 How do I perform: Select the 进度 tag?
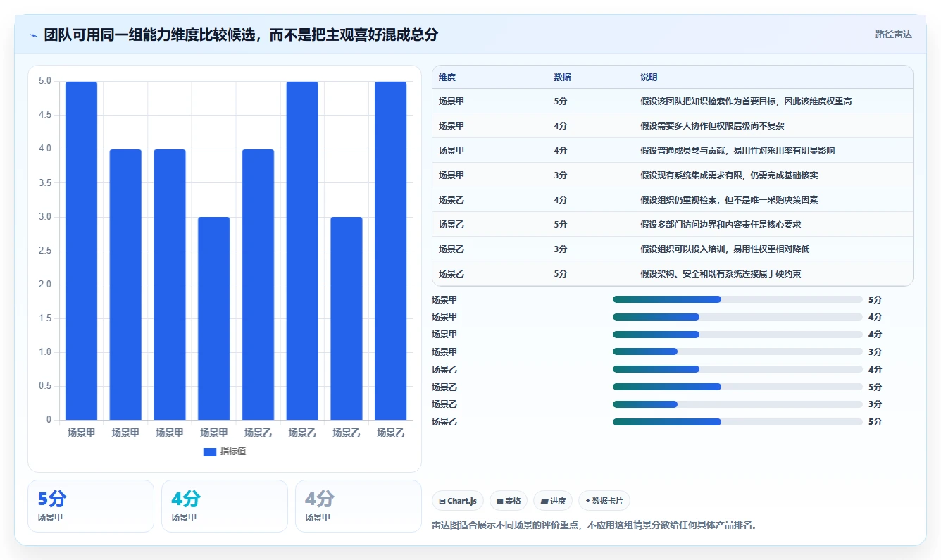click(x=553, y=501)
